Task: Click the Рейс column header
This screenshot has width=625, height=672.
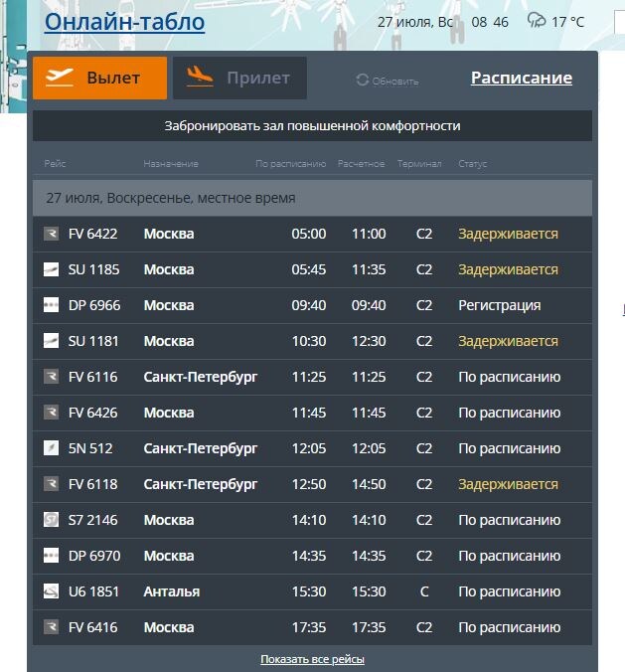Action: [x=55, y=164]
